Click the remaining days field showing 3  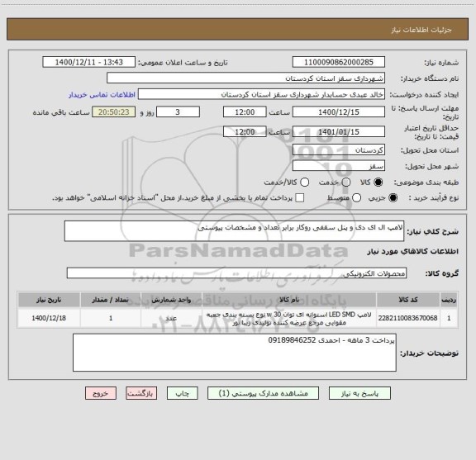[178, 112]
